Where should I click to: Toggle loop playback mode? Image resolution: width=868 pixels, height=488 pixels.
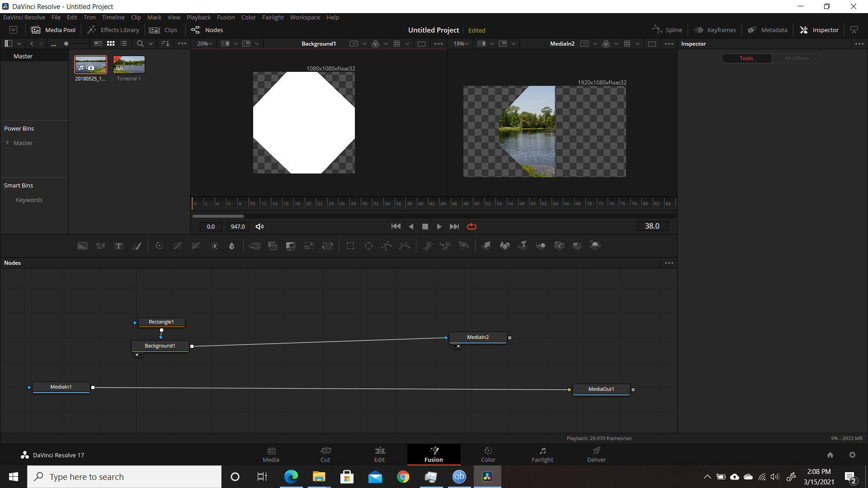click(472, 226)
